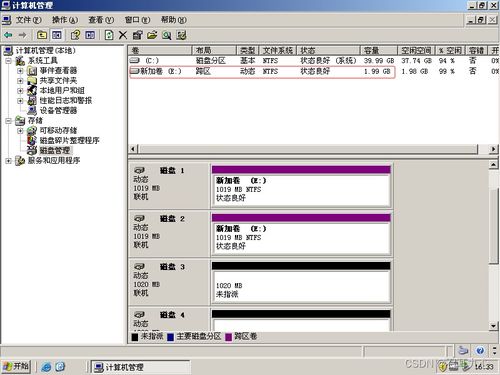
Task: Click the Open folder toolbar icon
Action: click(x=152, y=35)
